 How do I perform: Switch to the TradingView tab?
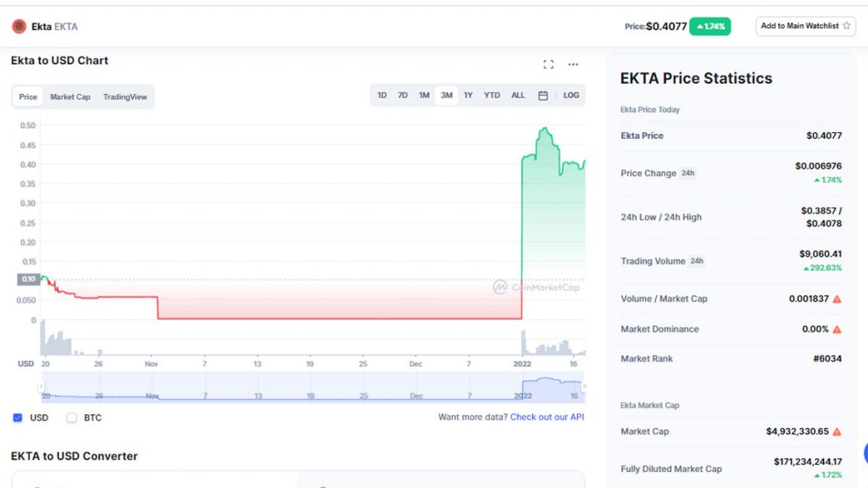(x=125, y=97)
